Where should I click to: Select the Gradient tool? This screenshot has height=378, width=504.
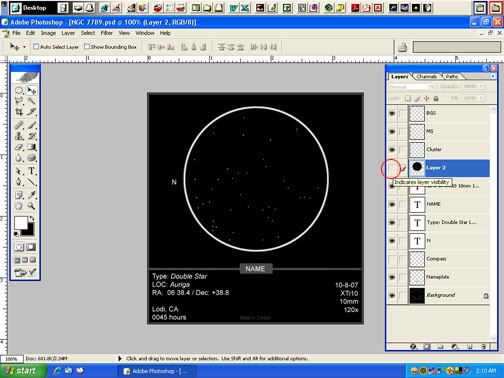[31, 147]
